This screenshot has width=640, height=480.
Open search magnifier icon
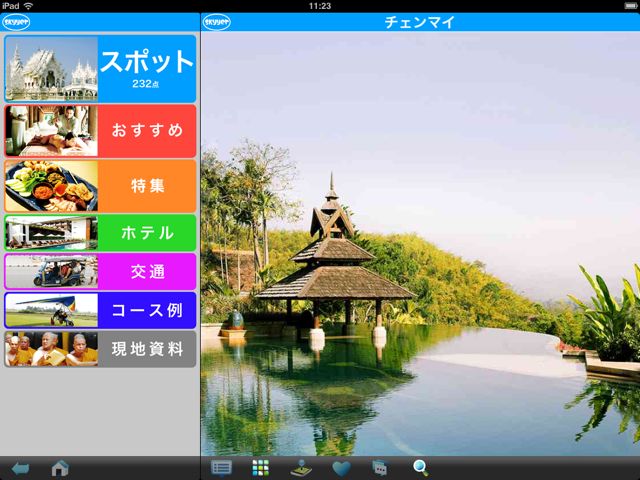point(420,468)
